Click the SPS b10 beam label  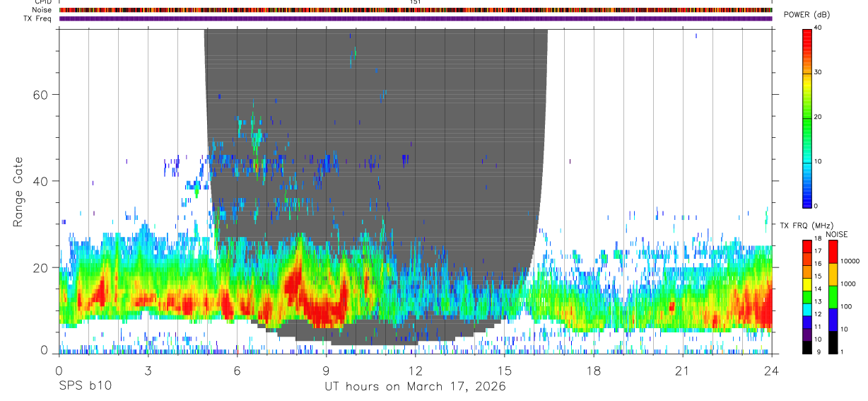pyautogui.click(x=84, y=387)
